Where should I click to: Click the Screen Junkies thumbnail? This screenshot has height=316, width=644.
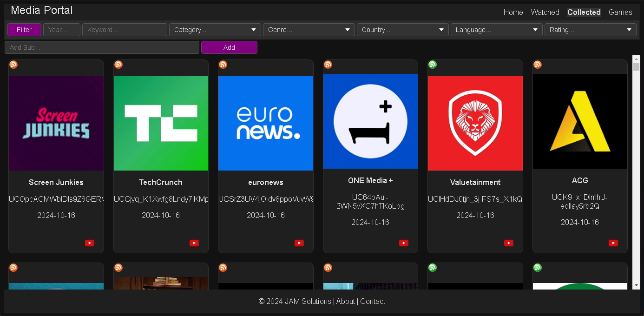[x=56, y=123]
